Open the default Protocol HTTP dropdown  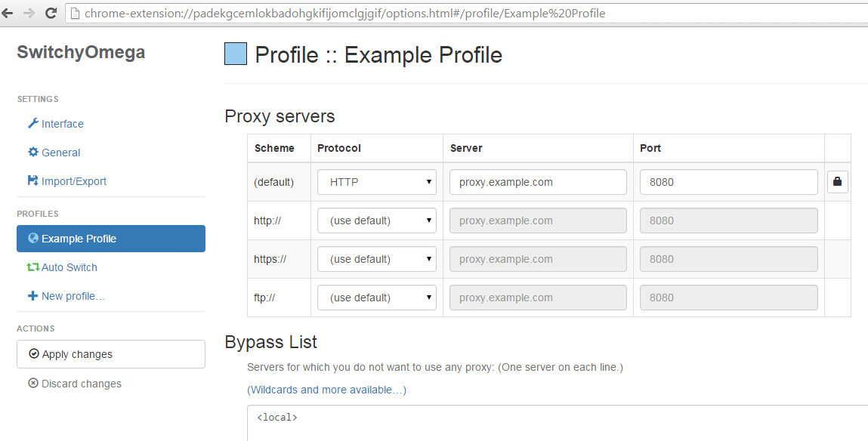pos(376,182)
